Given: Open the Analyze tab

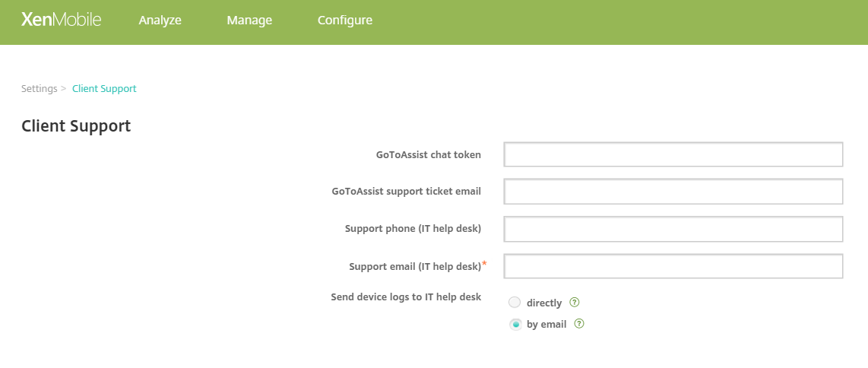Looking at the screenshot, I should point(160,21).
